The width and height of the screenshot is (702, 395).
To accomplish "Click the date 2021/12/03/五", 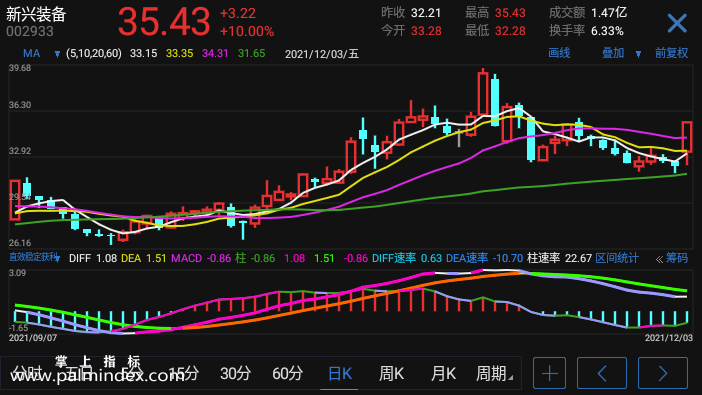I will [322, 54].
